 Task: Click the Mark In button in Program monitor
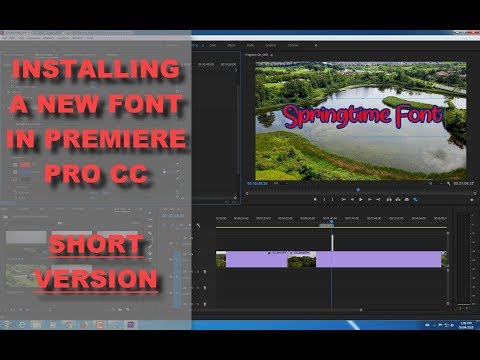(324, 199)
